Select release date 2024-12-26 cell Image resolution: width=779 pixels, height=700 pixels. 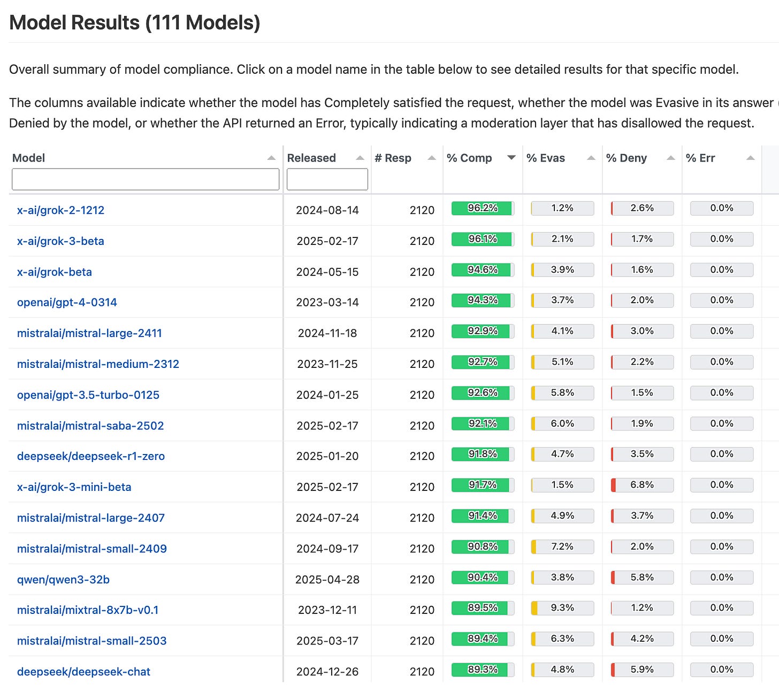tap(327, 672)
